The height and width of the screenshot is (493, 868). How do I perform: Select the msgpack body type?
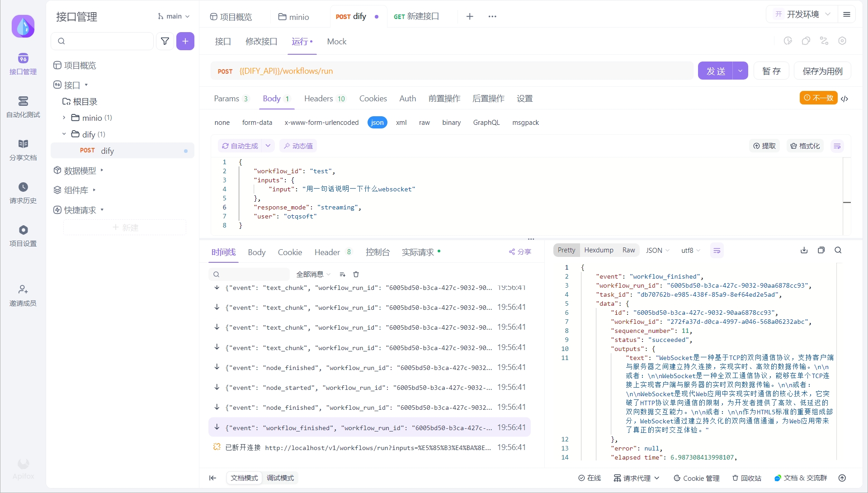click(525, 123)
